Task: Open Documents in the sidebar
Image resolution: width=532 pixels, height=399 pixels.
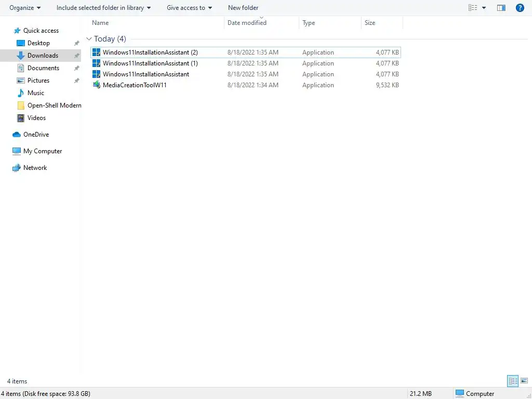Action: pyautogui.click(x=44, y=68)
